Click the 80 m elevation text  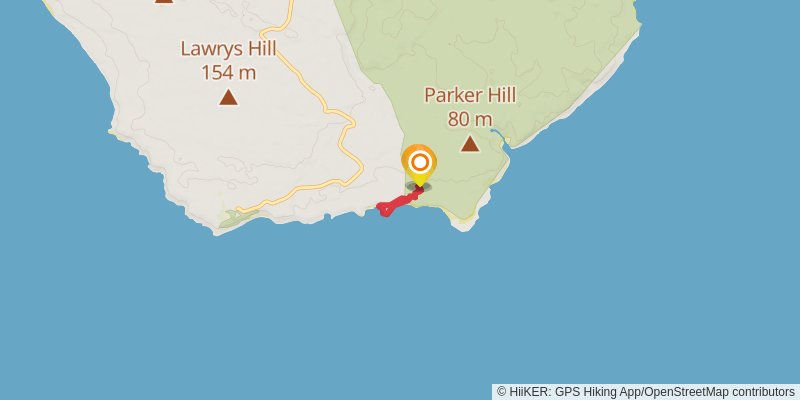[470, 119]
